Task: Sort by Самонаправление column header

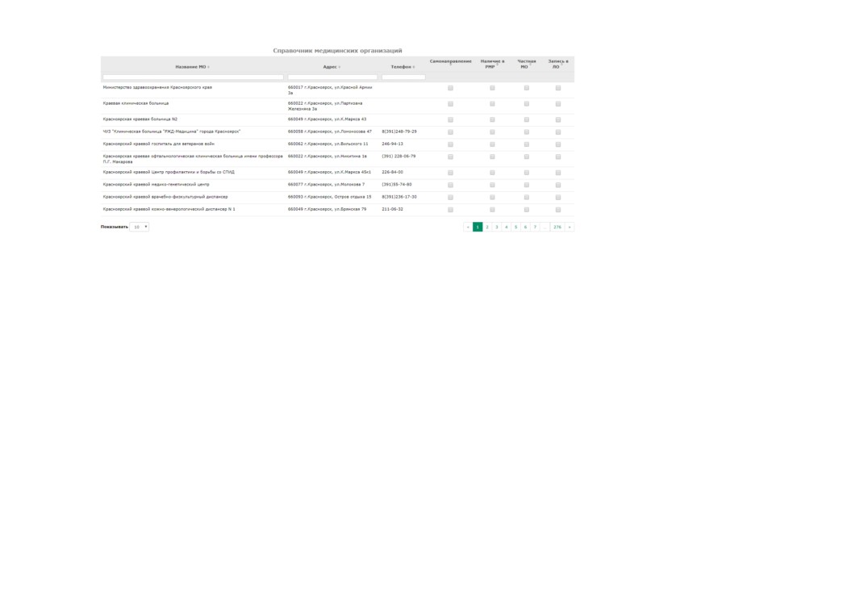Action: 451,62
